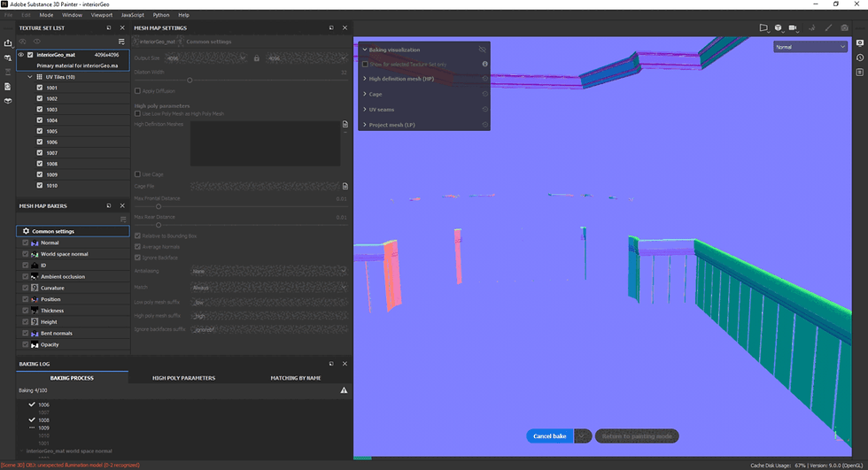
Task: Uncheck UV tile 1010 checkbox
Action: (39, 185)
